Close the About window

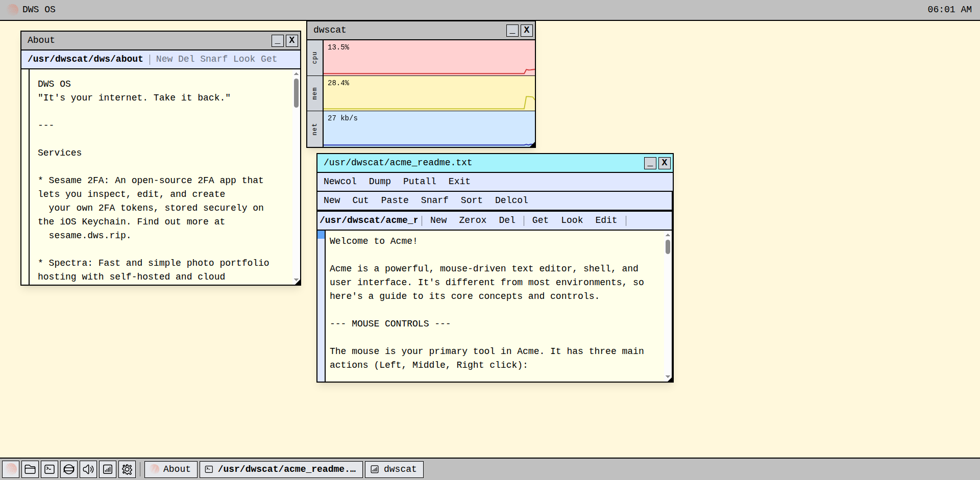[x=292, y=40]
